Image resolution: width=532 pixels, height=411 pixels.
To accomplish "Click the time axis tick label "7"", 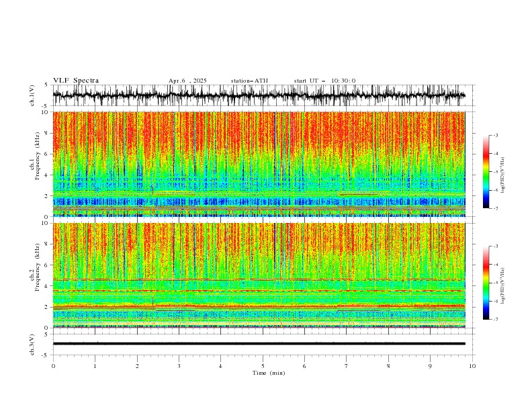I will (x=347, y=366).
